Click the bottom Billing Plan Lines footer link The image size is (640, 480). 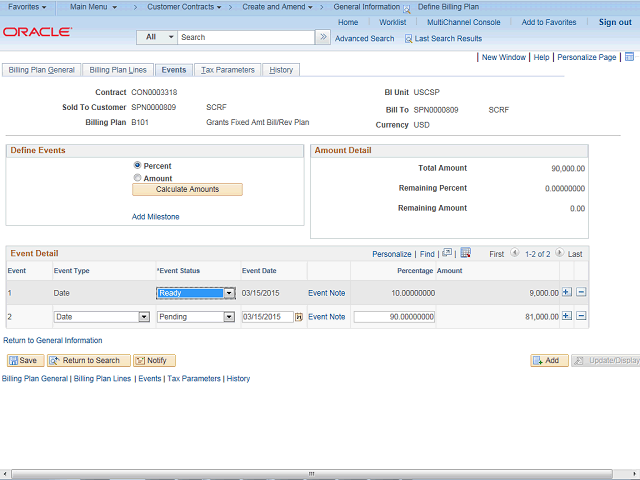click(x=102, y=379)
